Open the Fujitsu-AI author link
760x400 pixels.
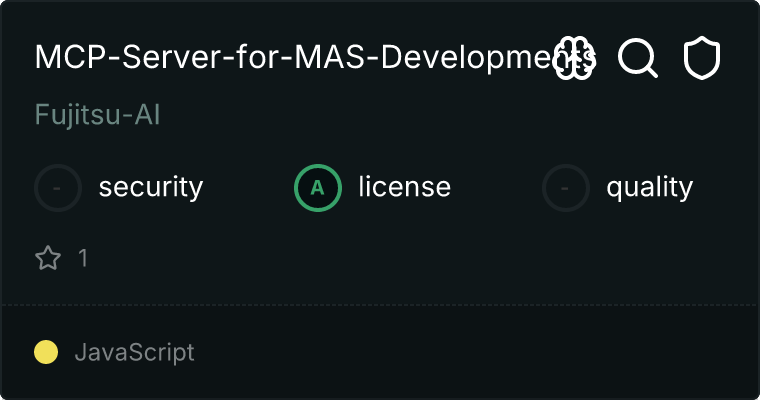(97, 115)
